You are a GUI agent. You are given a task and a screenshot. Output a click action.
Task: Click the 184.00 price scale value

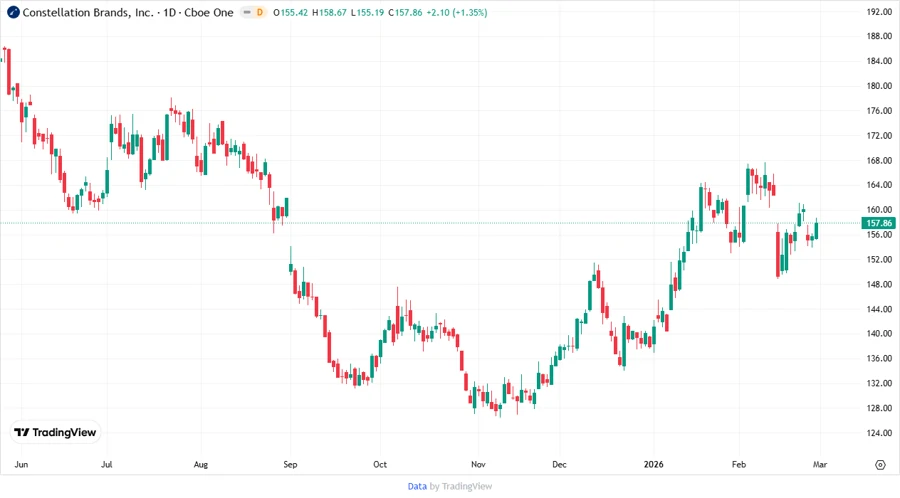[x=879, y=61]
